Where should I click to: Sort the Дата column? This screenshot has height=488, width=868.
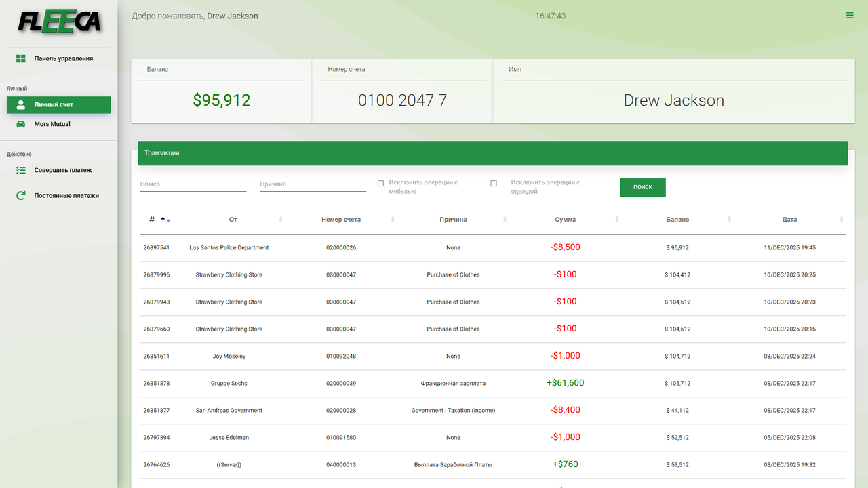click(789, 220)
